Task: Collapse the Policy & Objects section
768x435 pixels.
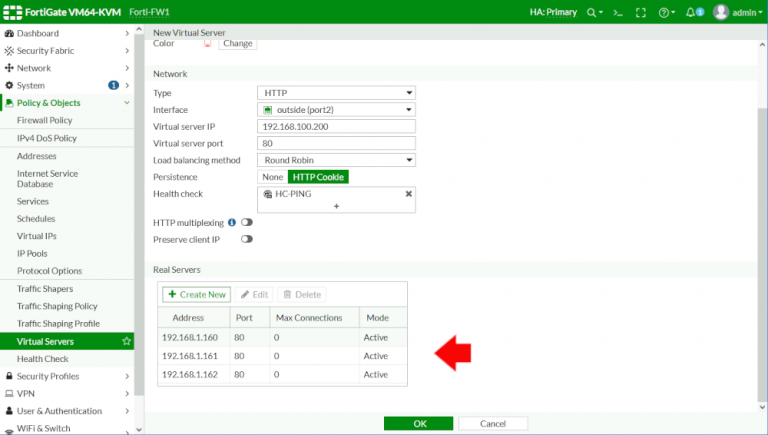Action: [127, 103]
